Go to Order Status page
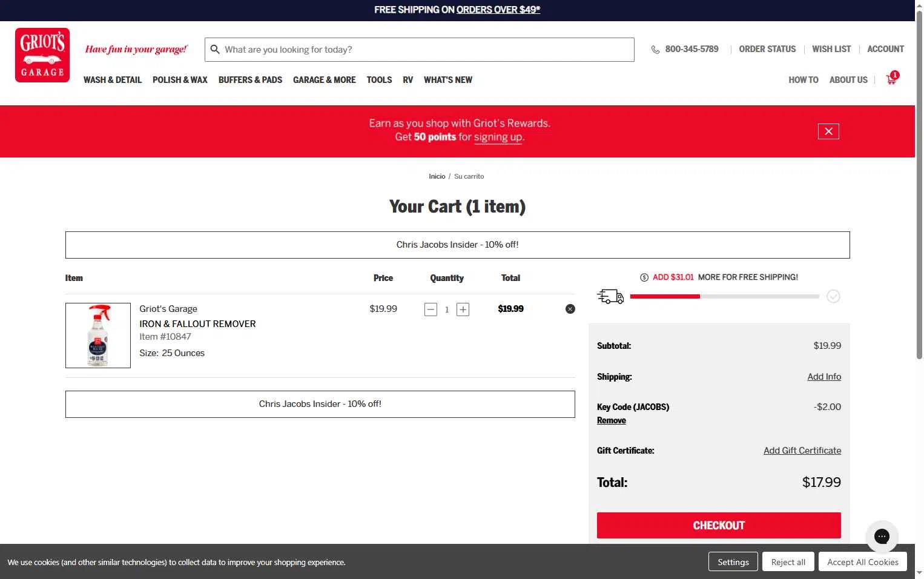924x579 pixels. (x=767, y=49)
